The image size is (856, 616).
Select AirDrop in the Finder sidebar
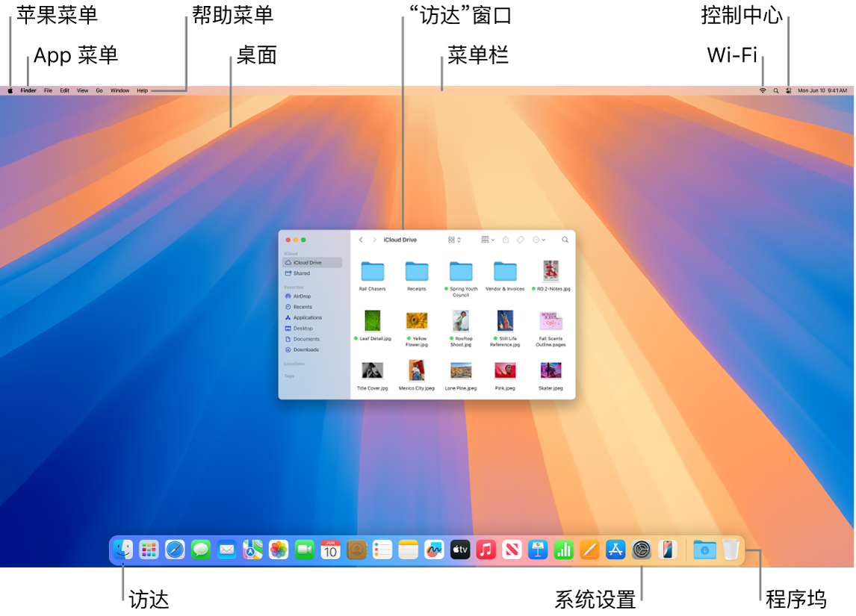[312, 296]
